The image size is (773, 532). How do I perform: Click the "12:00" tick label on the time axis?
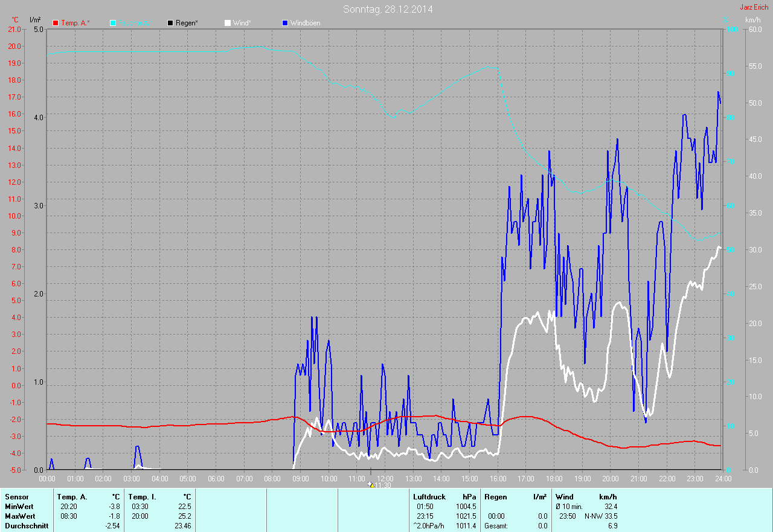tap(385, 478)
